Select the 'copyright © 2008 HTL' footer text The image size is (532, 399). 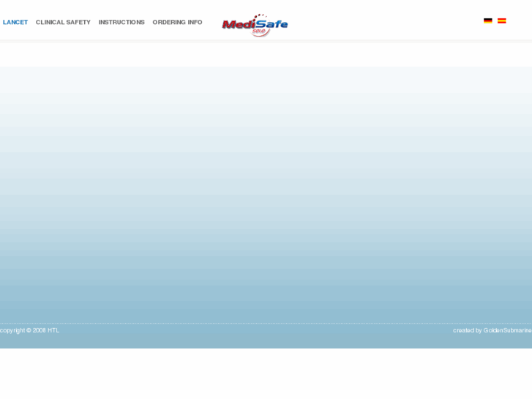[x=29, y=330]
